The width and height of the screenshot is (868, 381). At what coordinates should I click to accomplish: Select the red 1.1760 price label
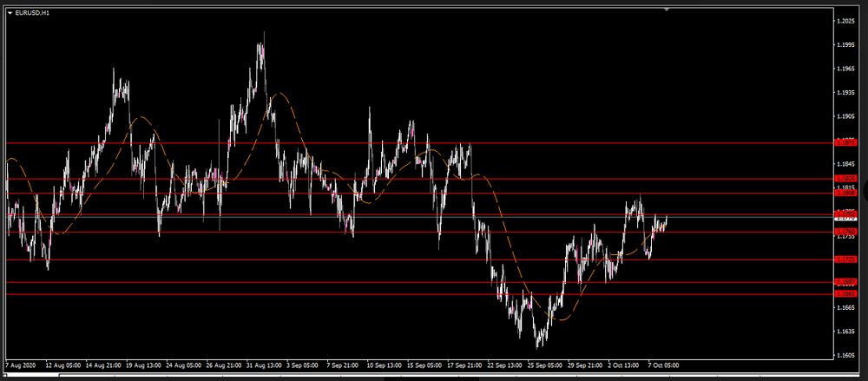(x=845, y=232)
